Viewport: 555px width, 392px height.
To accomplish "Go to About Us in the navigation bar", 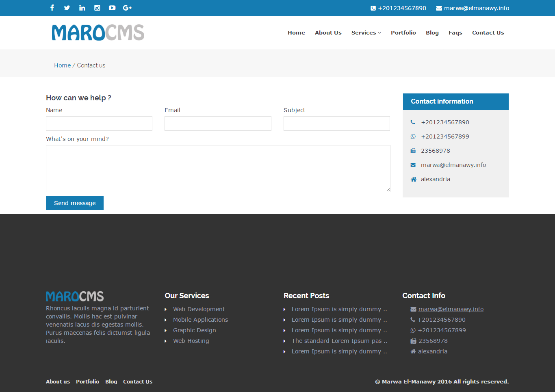I will [x=328, y=33].
